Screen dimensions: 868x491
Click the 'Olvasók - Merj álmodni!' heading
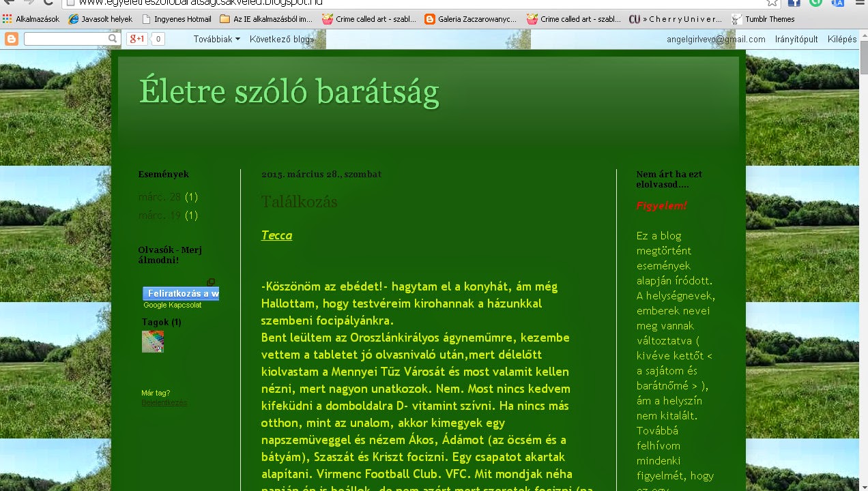pos(170,255)
